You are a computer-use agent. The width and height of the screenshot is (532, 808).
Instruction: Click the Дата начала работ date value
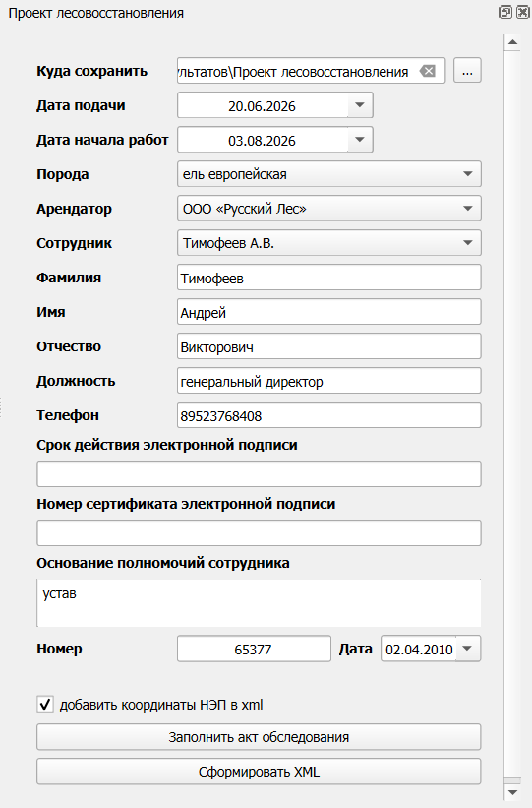(263, 141)
